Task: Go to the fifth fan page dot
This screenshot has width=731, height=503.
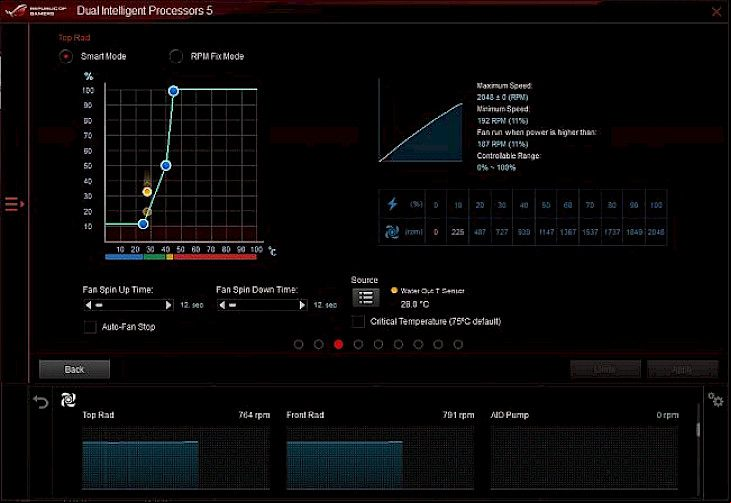Action: click(379, 345)
